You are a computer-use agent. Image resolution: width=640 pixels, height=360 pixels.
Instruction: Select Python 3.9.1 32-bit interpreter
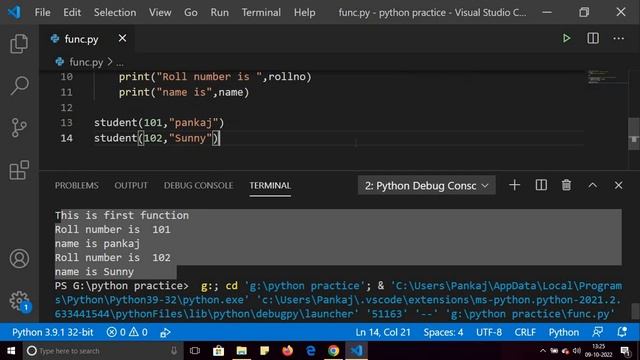53,332
